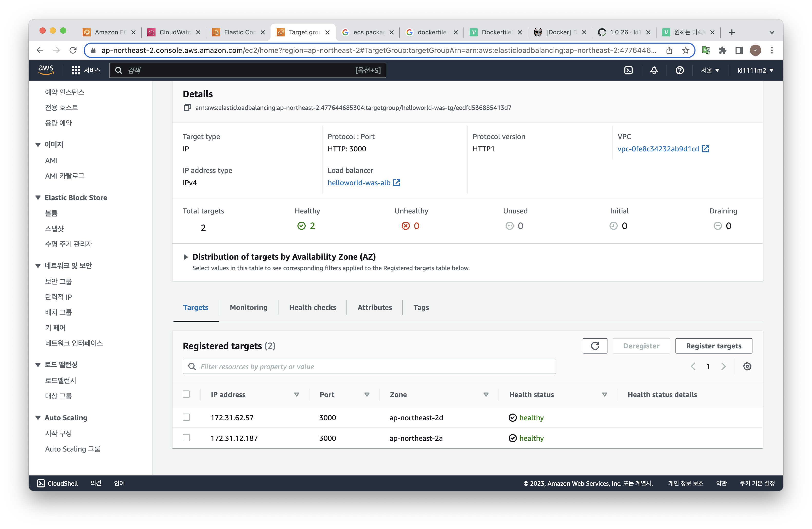Copy the target group ARN icon

(x=187, y=107)
